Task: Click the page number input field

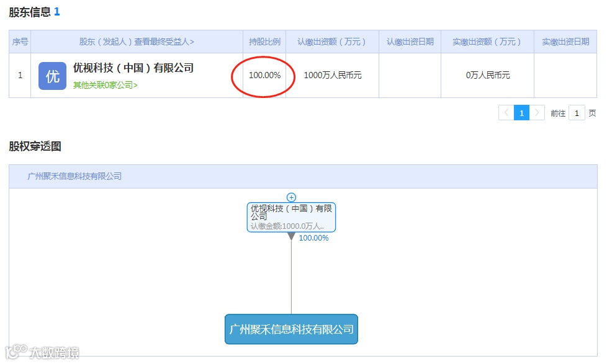Action: 577,113
